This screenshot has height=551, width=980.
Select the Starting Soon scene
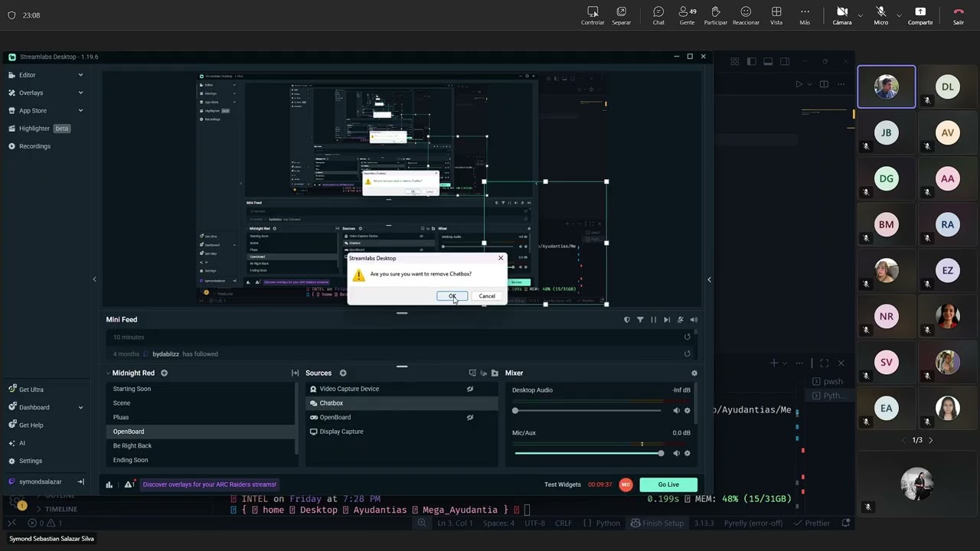201,389
